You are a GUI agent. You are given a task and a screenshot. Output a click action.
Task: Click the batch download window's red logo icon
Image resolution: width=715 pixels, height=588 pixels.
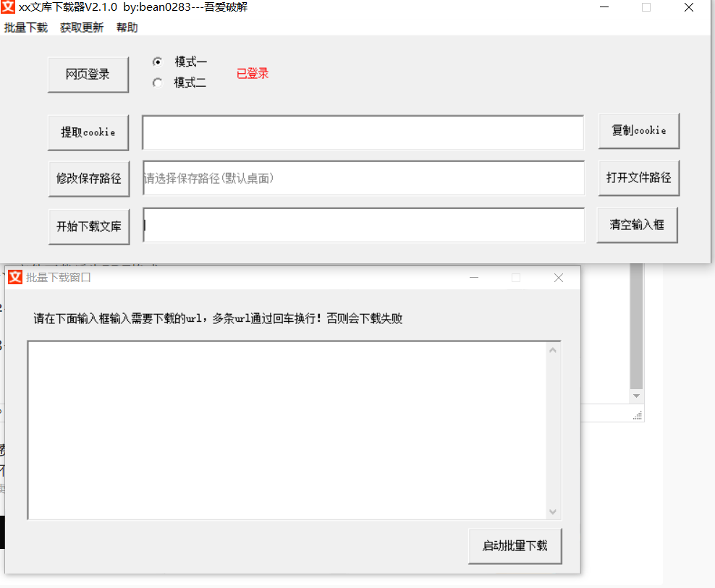pyautogui.click(x=14, y=277)
